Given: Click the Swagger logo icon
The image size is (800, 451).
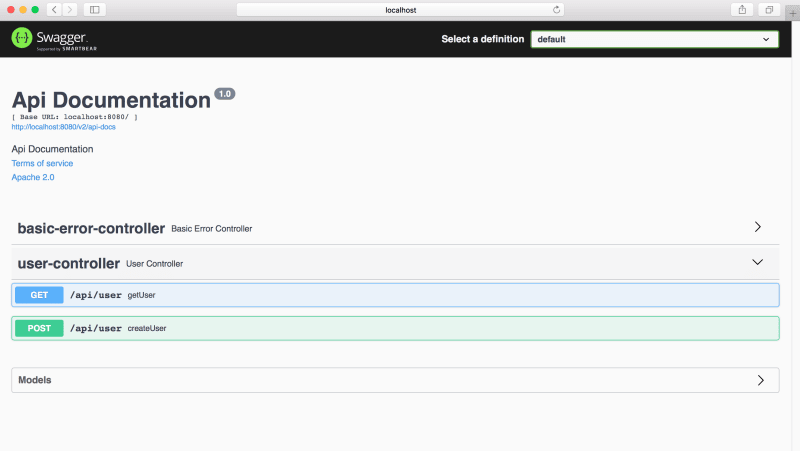Looking at the screenshot, I should [x=21, y=39].
